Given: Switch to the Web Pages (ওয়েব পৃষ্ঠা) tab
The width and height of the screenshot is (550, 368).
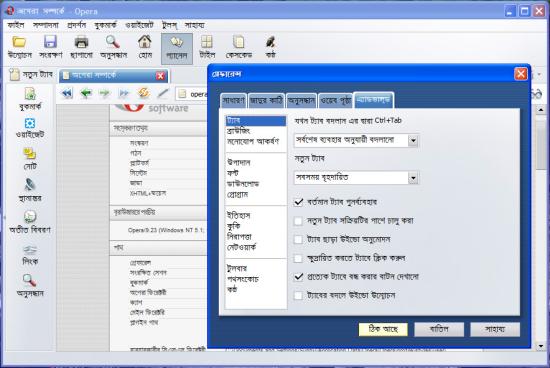Looking at the screenshot, I should coord(336,101).
